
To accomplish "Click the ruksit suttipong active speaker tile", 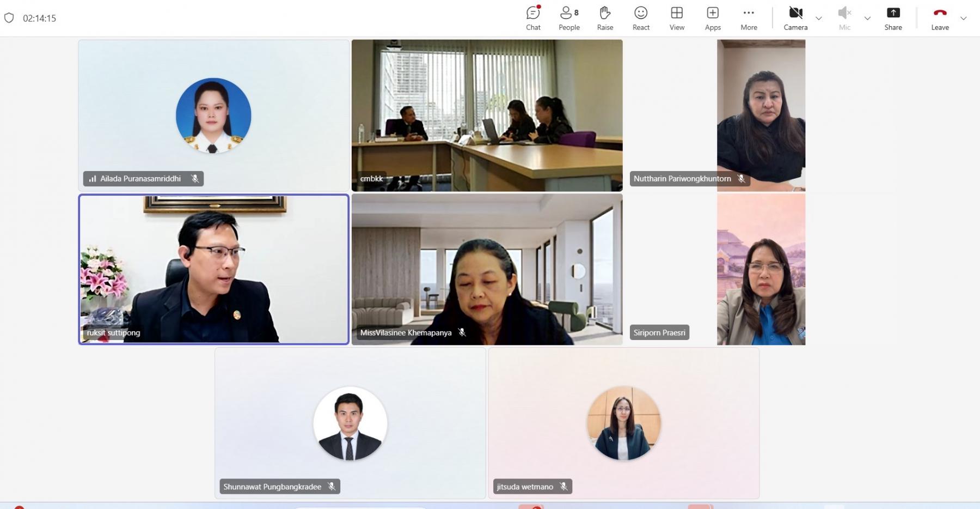I will (214, 269).
